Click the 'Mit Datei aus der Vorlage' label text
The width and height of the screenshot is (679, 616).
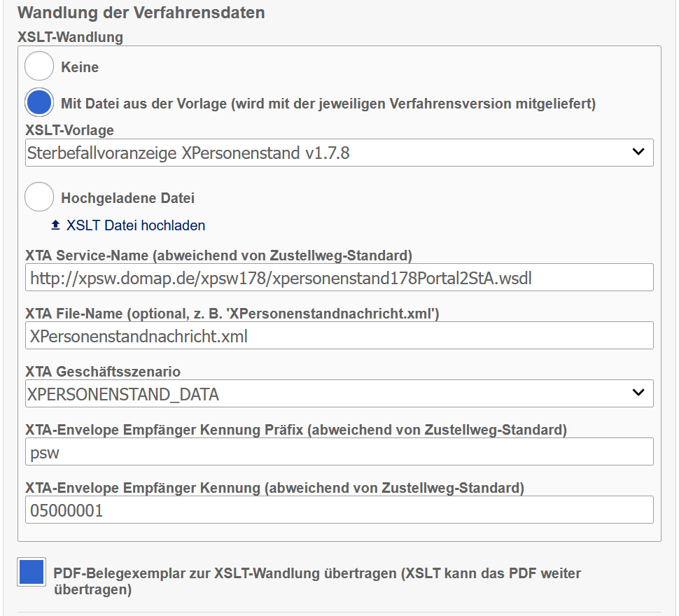328,104
